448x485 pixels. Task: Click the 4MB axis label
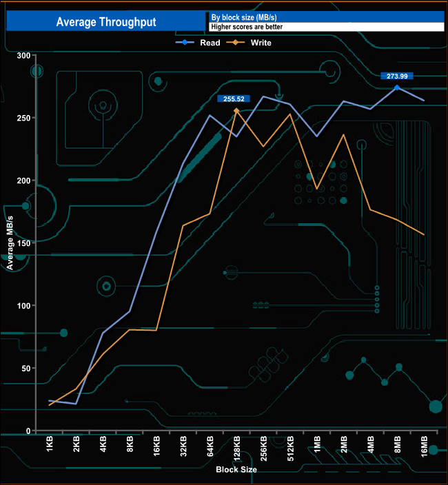pos(371,444)
